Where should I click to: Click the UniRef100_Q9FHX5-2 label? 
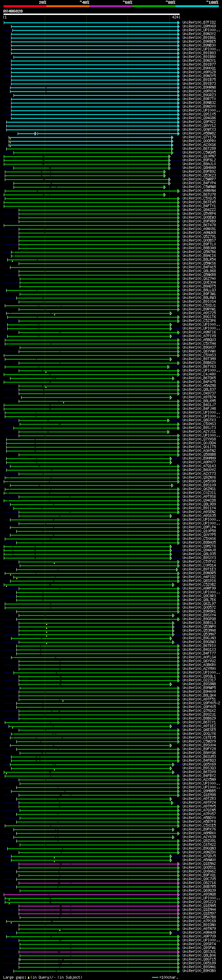point(201,703)
